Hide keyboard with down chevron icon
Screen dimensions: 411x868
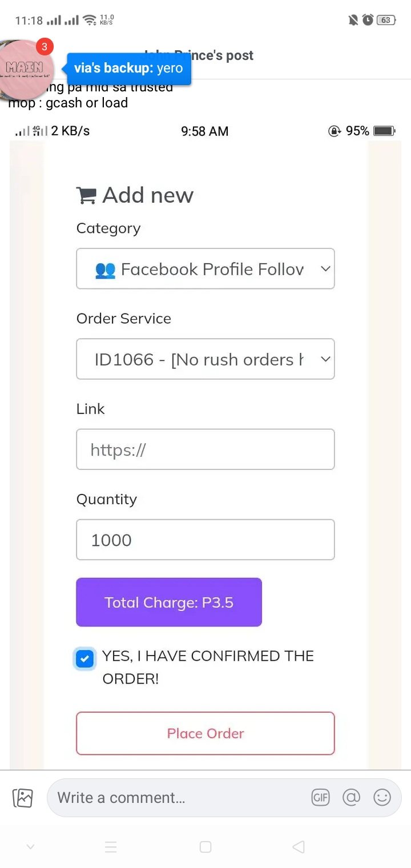[31, 847]
